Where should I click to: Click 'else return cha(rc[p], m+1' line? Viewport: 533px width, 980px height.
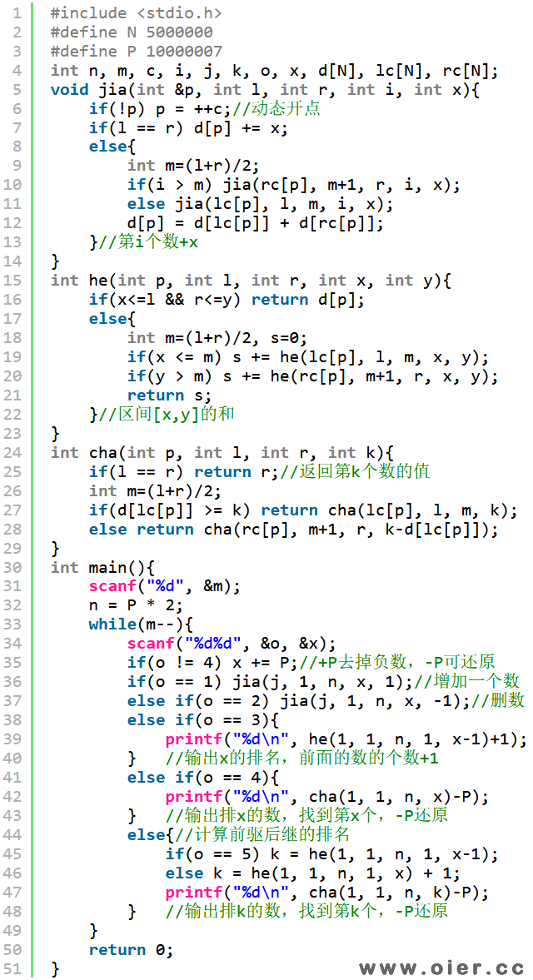(x=294, y=530)
